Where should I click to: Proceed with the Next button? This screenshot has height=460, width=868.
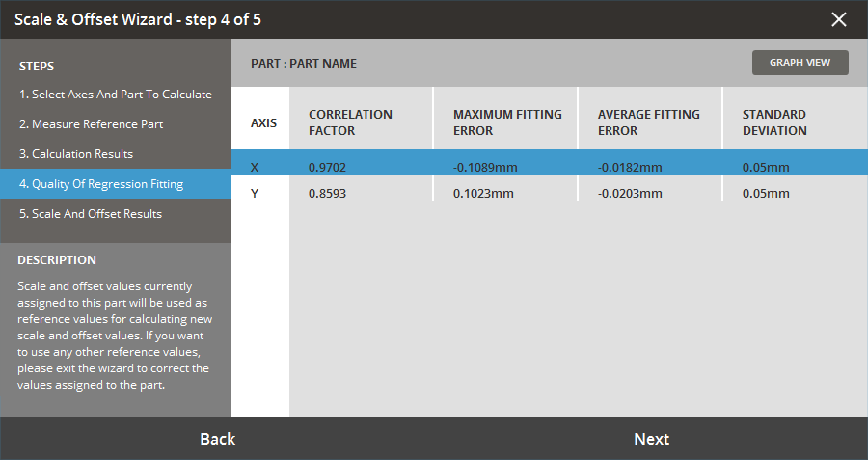click(x=651, y=439)
